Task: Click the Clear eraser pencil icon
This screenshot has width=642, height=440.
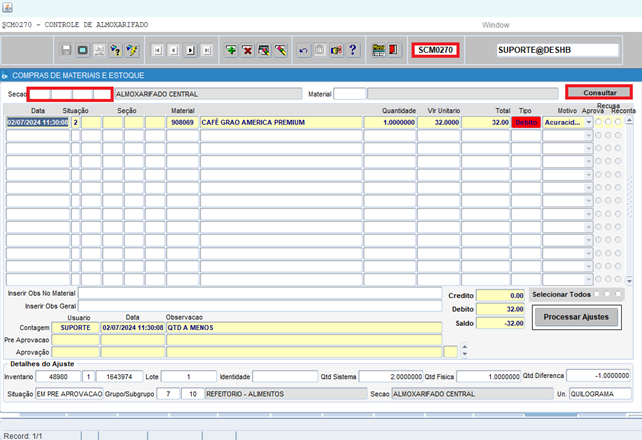Action: pyautogui.click(x=281, y=50)
